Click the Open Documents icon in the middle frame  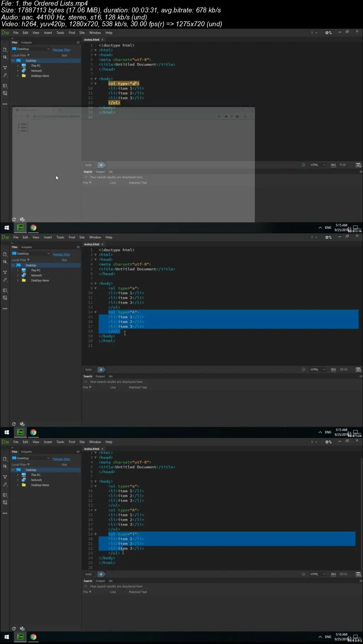pos(5,254)
